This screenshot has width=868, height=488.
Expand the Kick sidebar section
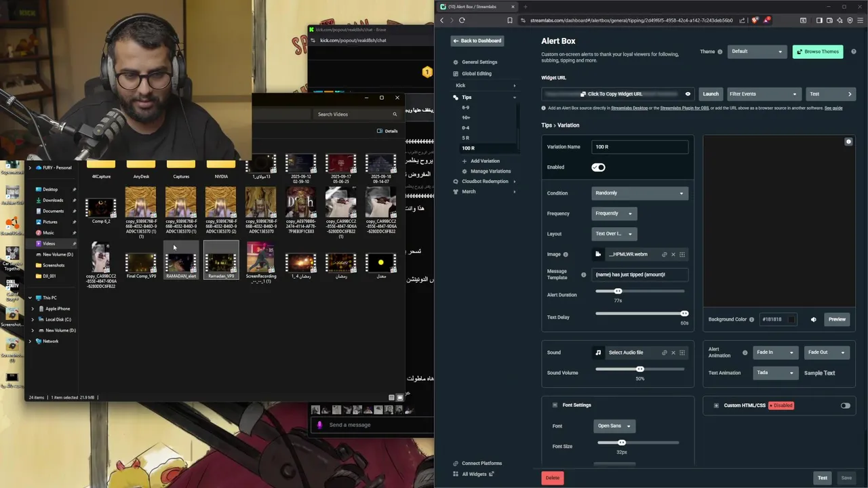pos(486,85)
